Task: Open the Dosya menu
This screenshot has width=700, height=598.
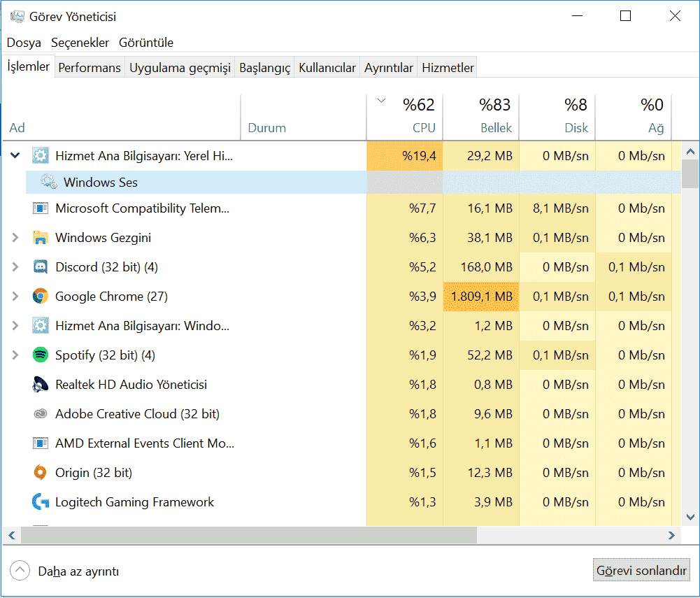Action: (24, 43)
